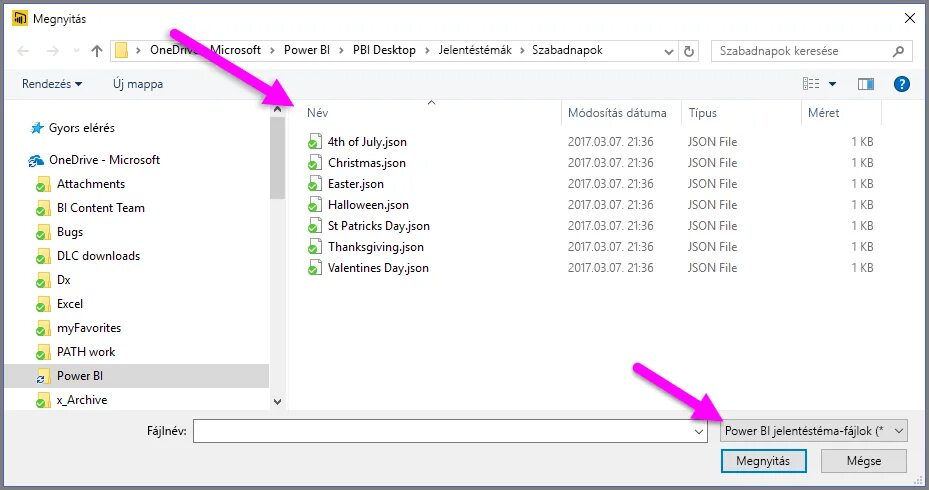Open the Power BI jelentéstéma-fájlok filter
The image size is (929, 490).
(813, 431)
